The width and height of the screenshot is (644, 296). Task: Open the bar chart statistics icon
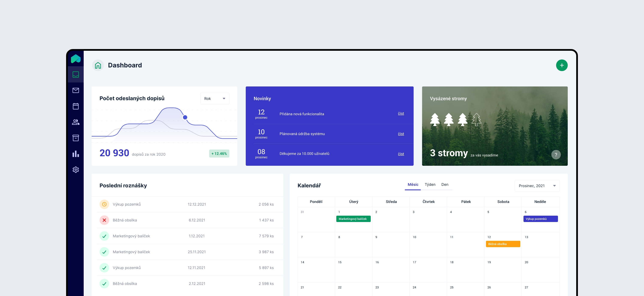pyautogui.click(x=75, y=154)
